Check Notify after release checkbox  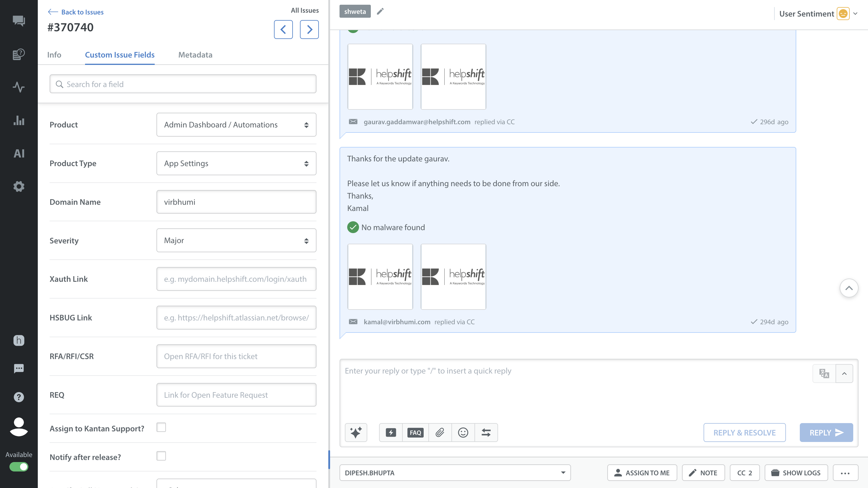tap(161, 456)
